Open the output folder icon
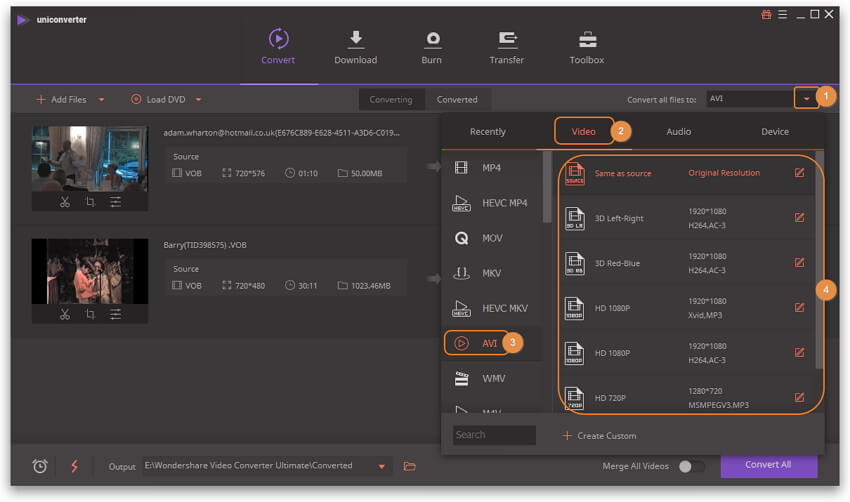 (410, 466)
